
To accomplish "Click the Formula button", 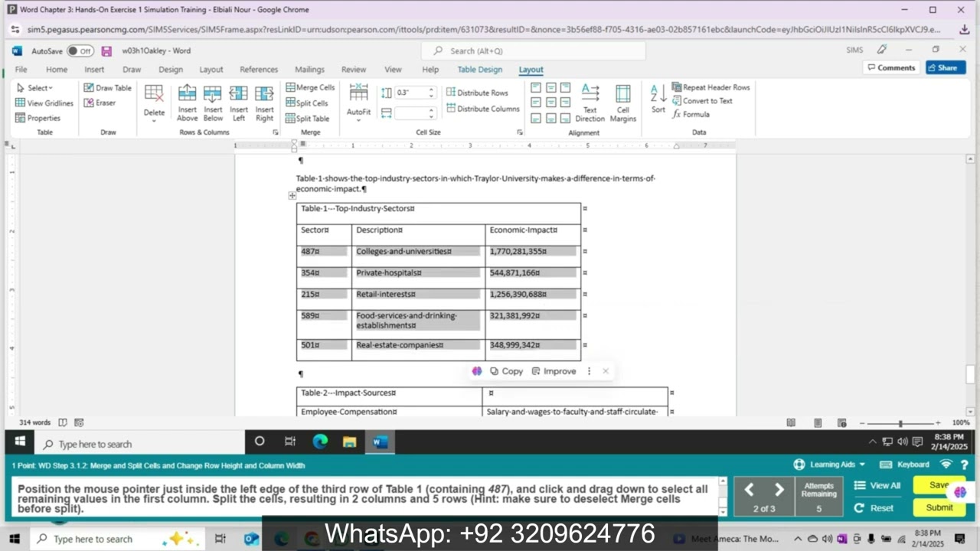I will (691, 114).
